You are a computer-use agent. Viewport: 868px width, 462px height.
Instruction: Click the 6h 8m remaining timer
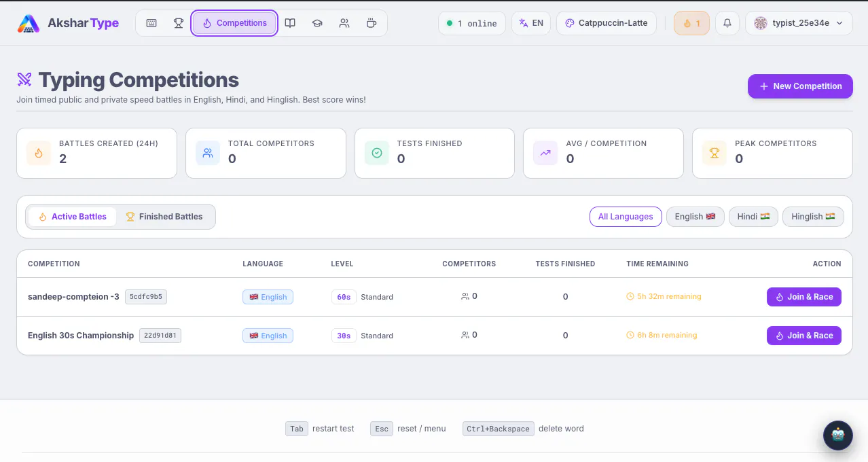662,336
